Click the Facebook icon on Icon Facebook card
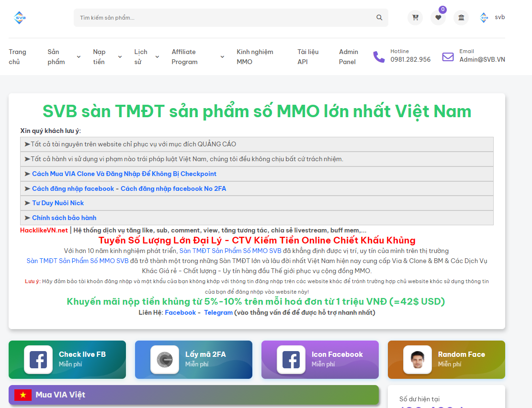Screen dimensions: 532x408 pos(291,360)
